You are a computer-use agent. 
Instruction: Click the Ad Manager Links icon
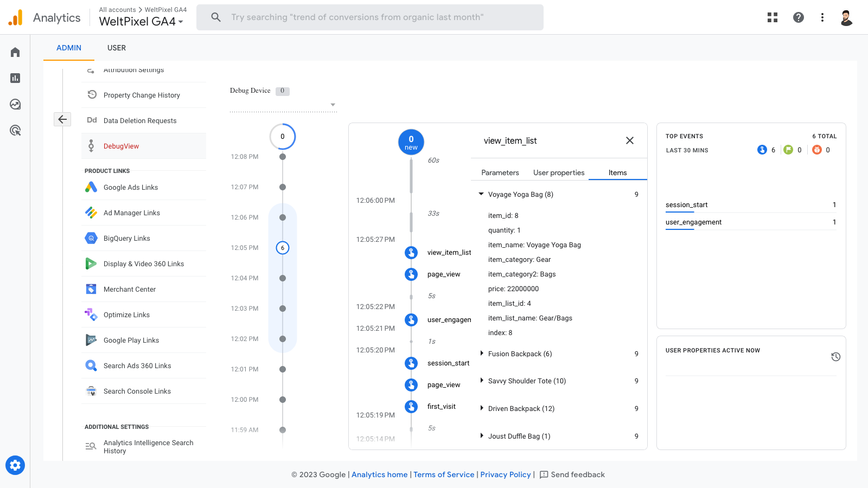pyautogui.click(x=91, y=213)
